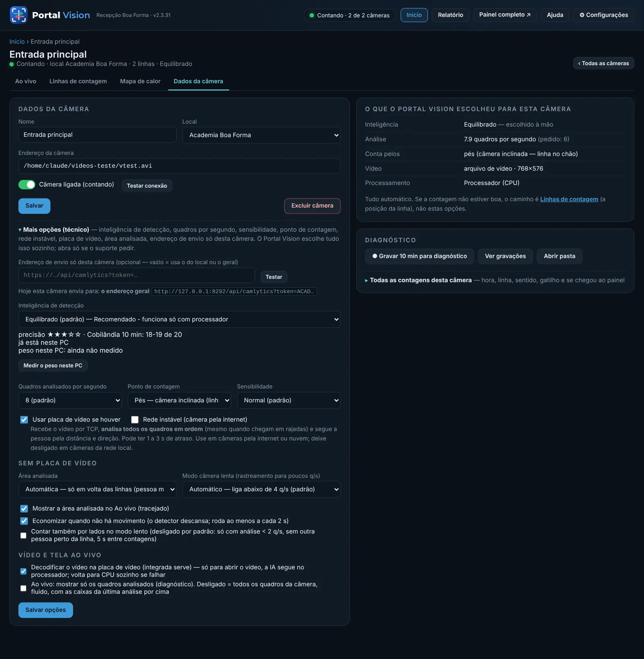The image size is (644, 659).
Task: Uncheck Usar placa de vídeo se houver
Action: [24, 420]
